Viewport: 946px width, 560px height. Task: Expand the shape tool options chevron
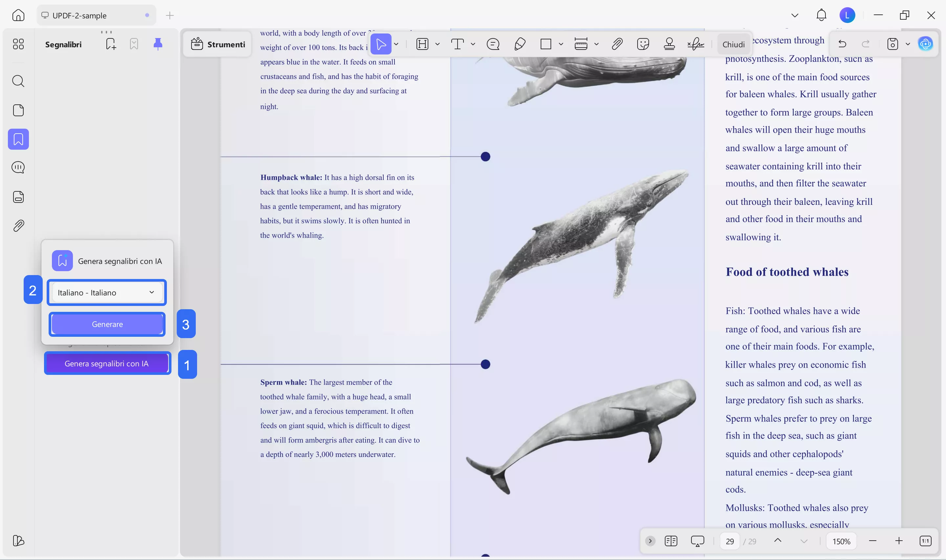click(x=561, y=44)
